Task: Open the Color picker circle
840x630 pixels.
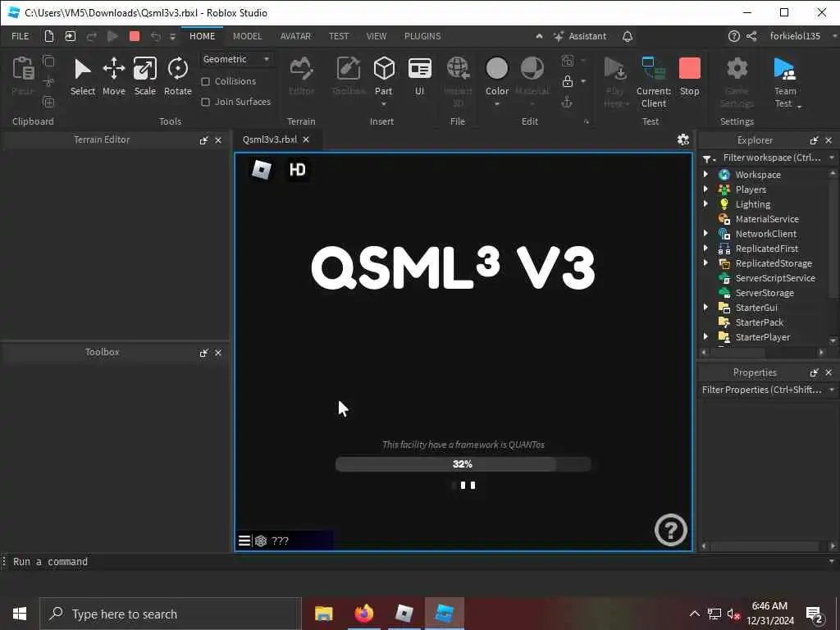Action: (x=496, y=69)
